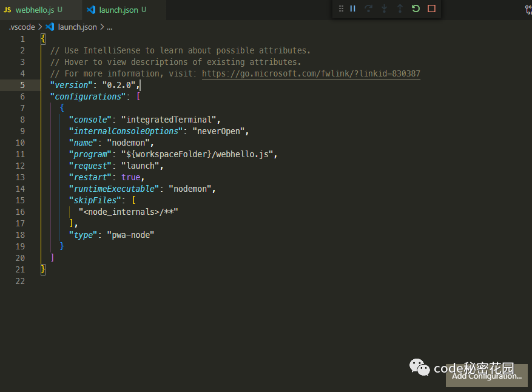This screenshot has height=392, width=532.
Task: Click the "skipFiles" key text
Action: coord(95,201)
